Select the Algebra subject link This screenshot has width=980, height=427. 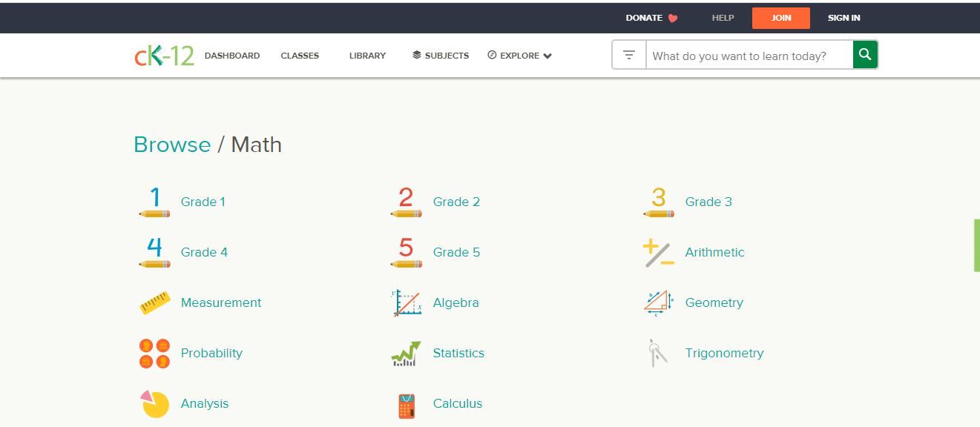pos(456,302)
